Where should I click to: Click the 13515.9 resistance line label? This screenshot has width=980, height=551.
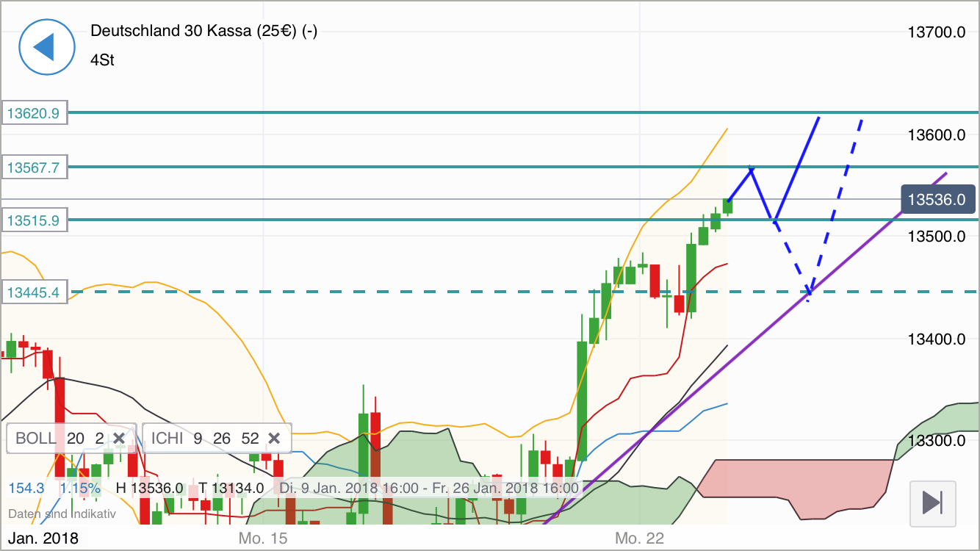click(x=33, y=220)
